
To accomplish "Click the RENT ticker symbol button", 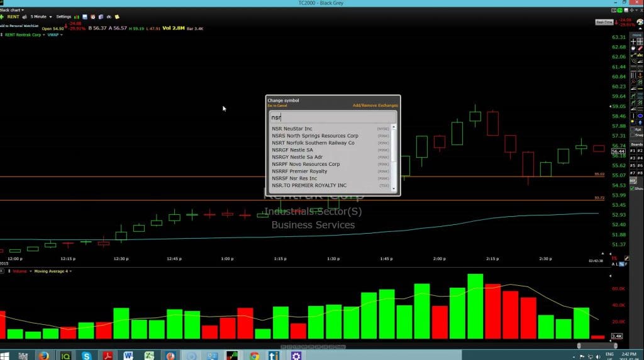I will (13, 17).
